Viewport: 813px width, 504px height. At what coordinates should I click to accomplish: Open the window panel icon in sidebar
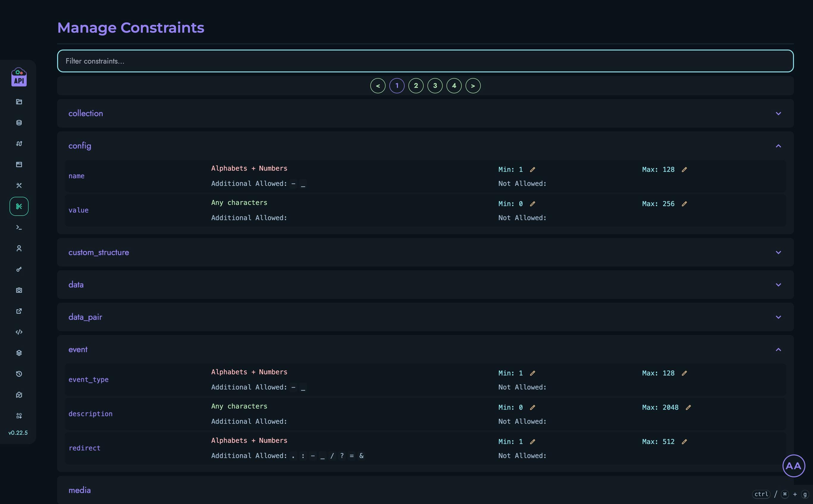(19, 164)
